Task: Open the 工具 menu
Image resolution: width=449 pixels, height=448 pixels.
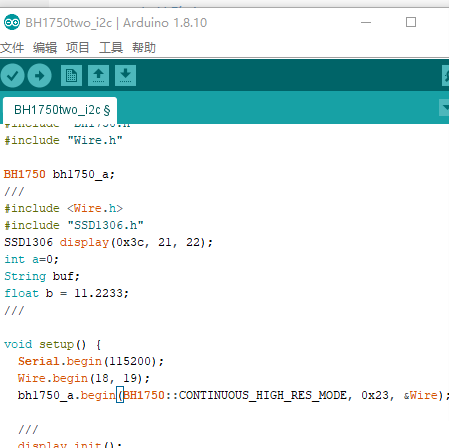Action: [111, 48]
